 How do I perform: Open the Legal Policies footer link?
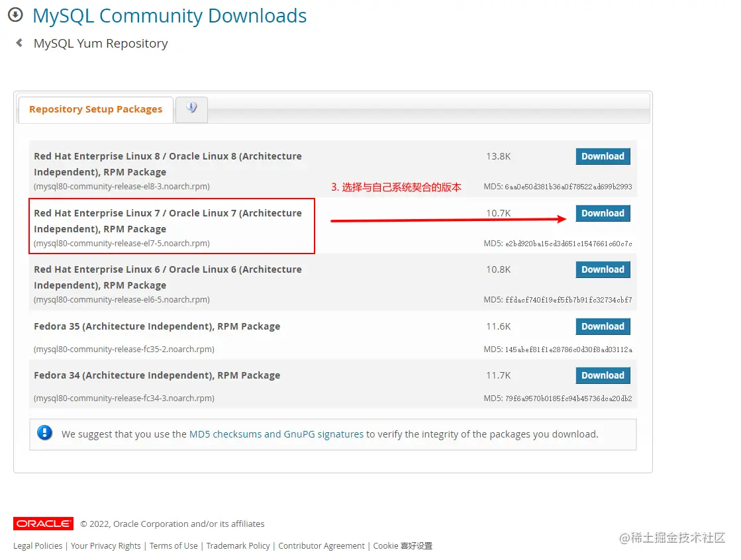pyautogui.click(x=38, y=546)
